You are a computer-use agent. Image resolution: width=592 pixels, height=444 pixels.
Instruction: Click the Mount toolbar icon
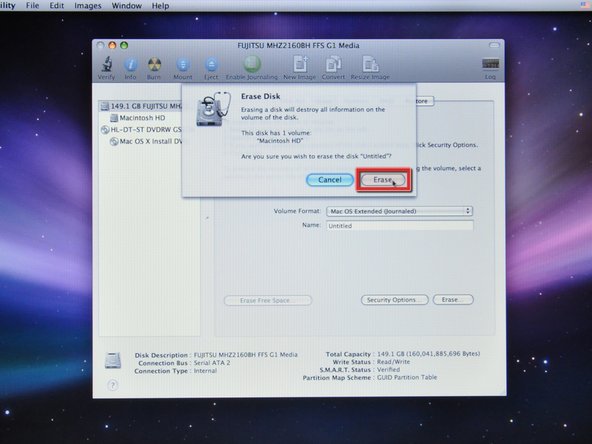point(183,68)
